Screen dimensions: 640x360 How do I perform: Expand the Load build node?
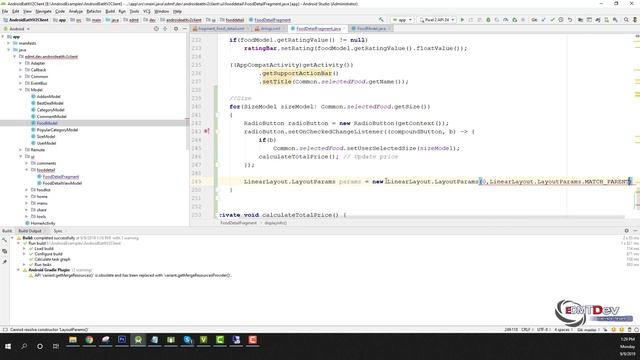[24, 249]
